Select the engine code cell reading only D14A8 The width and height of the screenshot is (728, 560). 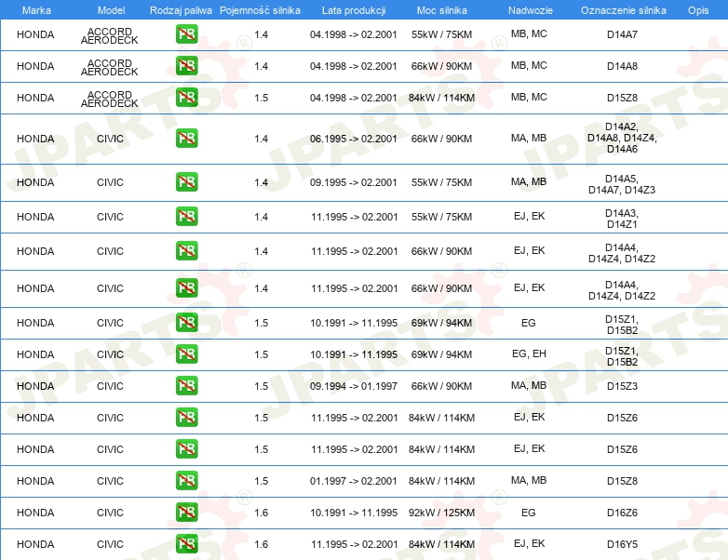click(x=622, y=66)
